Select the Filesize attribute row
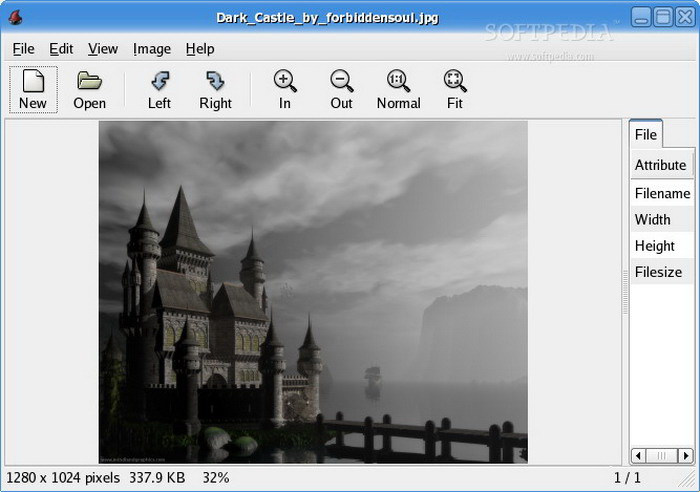Screen dimensions: 700x492 662,272
